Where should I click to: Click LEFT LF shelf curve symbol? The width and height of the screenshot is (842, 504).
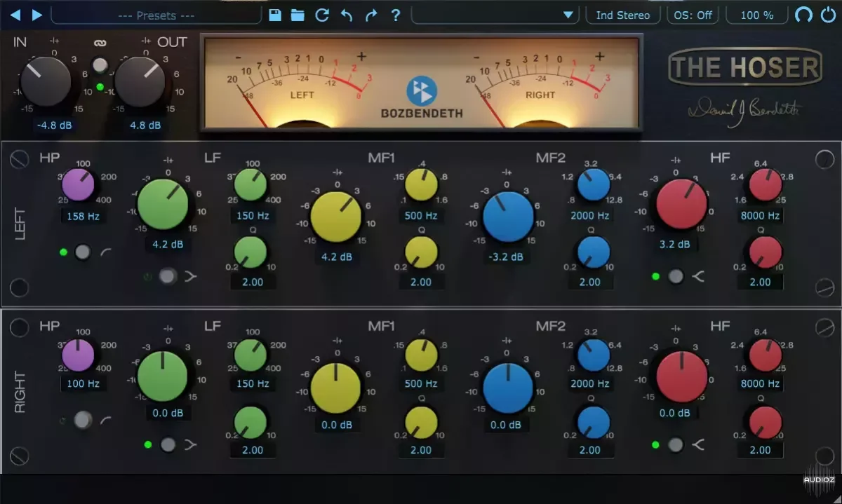(x=191, y=276)
